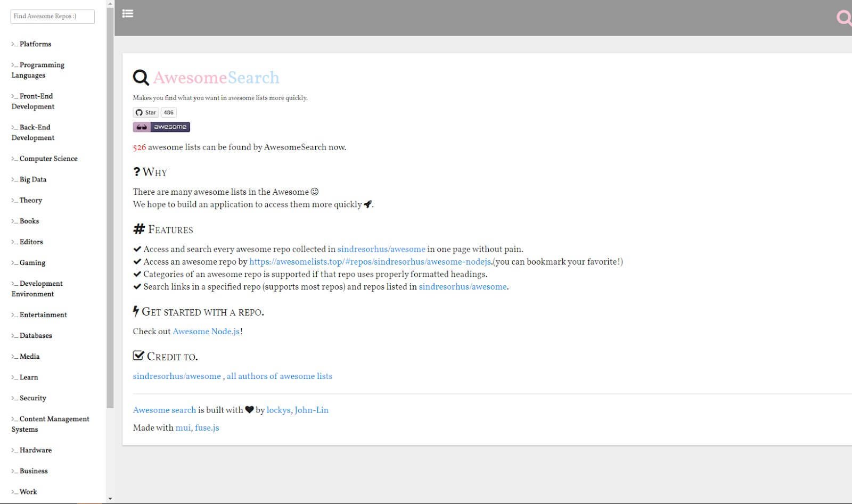Open the Databases category
The width and height of the screenshot is (852, 504).
(x=32, y=336)
